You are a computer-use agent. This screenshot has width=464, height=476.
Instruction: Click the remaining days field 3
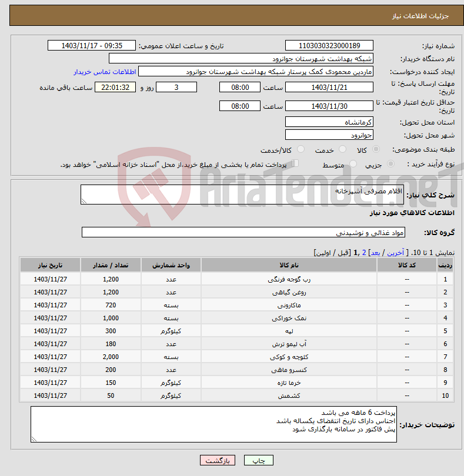tap(176, 88)
